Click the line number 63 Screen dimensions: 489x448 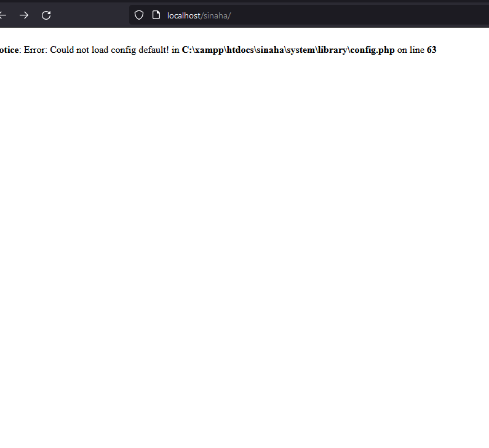point(432,50)
